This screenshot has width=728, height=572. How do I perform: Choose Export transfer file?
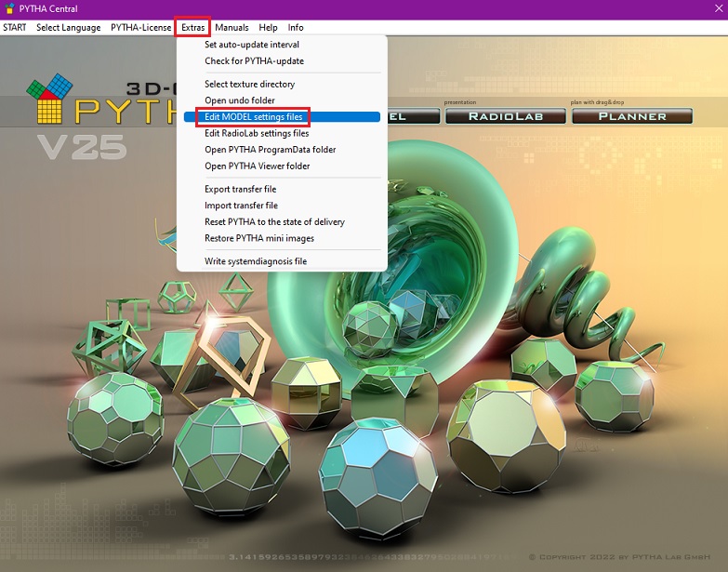(x=282, y=189)
